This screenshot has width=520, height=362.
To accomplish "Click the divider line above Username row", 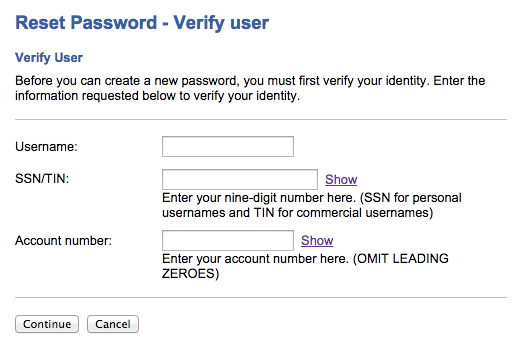I will tap(261, 119).
